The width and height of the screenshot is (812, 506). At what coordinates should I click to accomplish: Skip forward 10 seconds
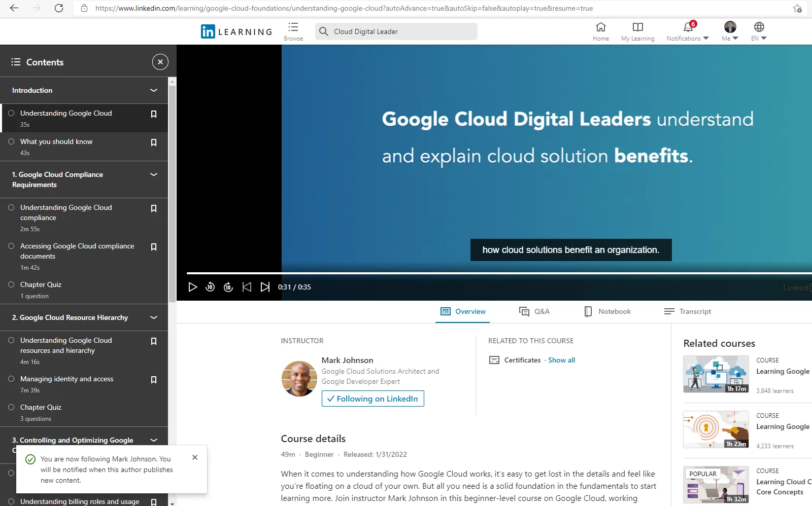pyautogui.click(x=228, y=287)
